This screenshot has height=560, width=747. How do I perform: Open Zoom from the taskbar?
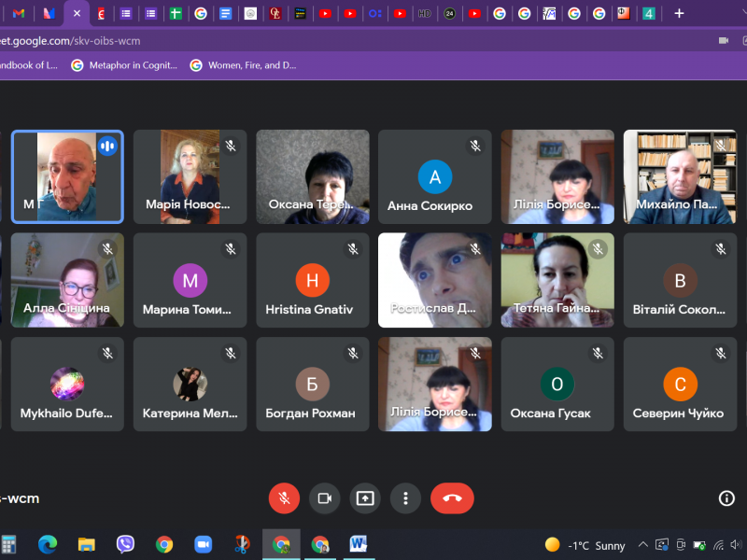point(203,544)
